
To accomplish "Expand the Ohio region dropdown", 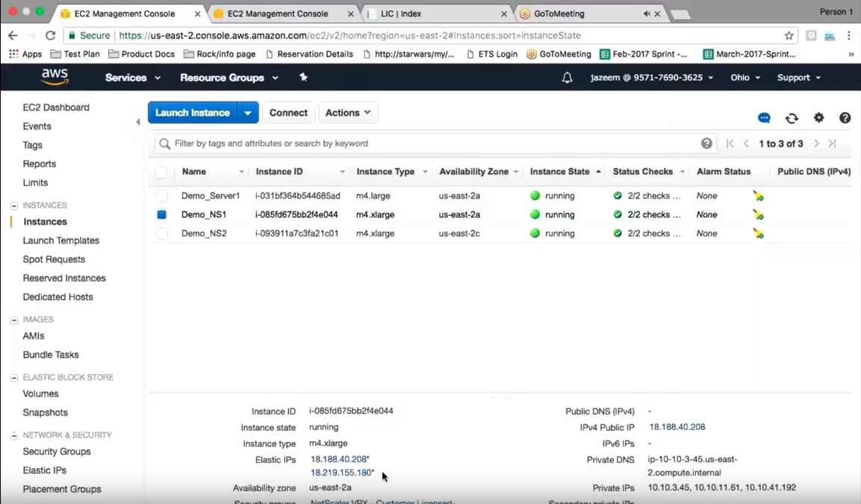I will coord(745,78).
